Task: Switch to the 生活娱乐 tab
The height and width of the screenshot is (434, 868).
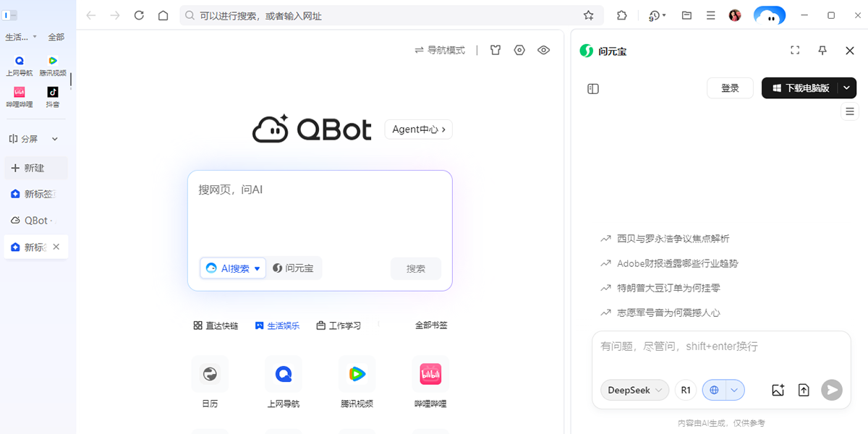Action: coord(277,325)
